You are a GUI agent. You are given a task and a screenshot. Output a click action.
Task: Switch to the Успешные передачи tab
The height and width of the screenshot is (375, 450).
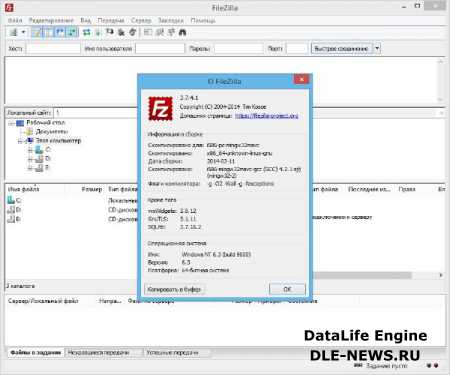(x=172, y=352)
